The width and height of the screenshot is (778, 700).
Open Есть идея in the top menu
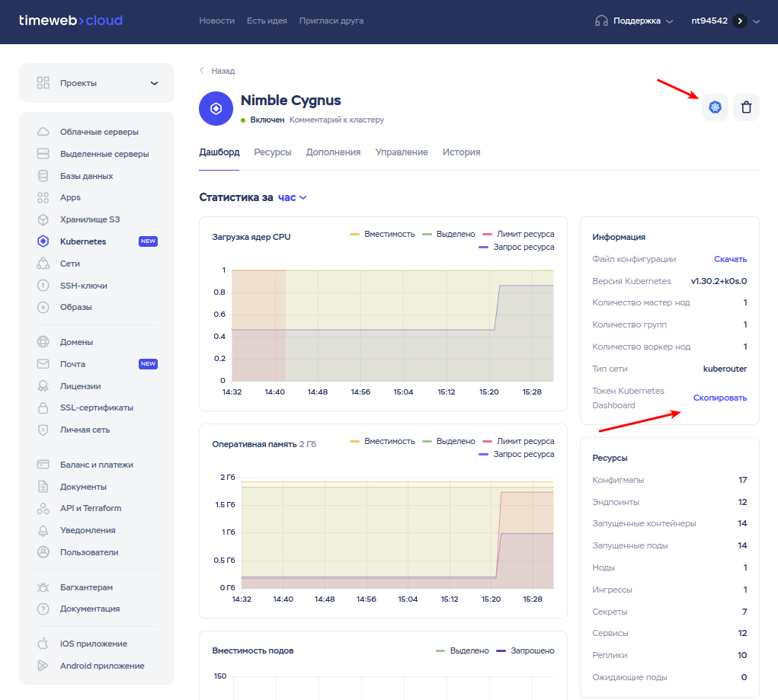(267, 21)
